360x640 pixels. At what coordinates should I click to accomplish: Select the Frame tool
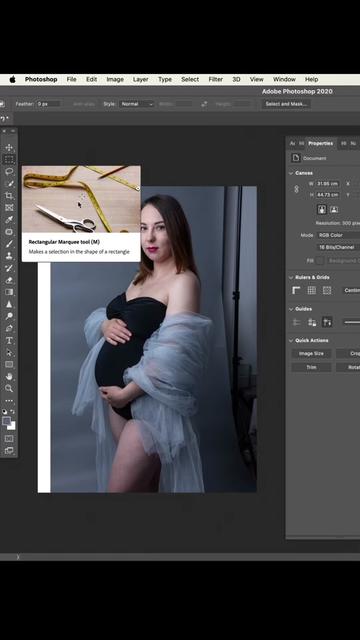click(9, 208)
